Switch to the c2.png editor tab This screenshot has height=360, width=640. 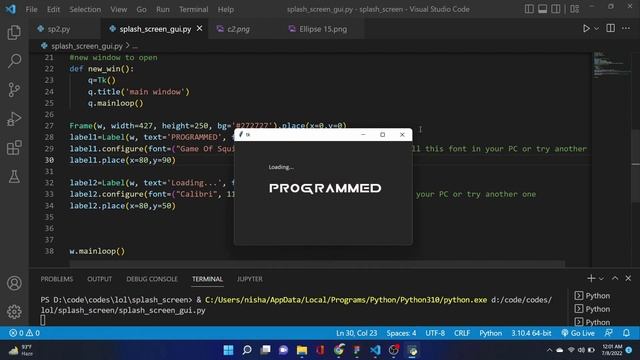238,29
